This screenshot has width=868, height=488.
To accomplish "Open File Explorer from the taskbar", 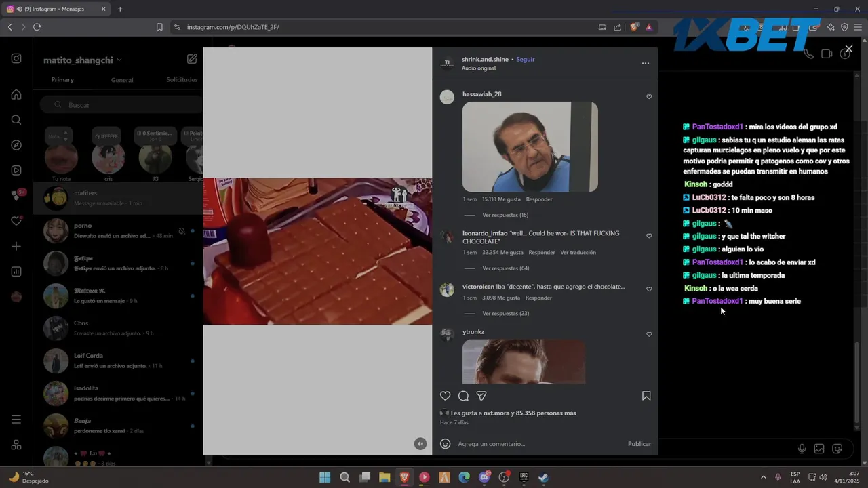I will pyautogui.click(x=384, y=477).
